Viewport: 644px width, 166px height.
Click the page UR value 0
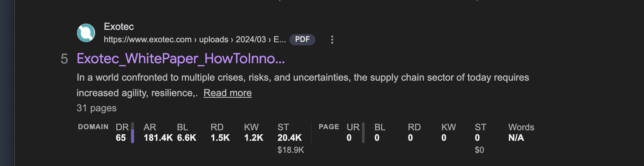(349, 138)
